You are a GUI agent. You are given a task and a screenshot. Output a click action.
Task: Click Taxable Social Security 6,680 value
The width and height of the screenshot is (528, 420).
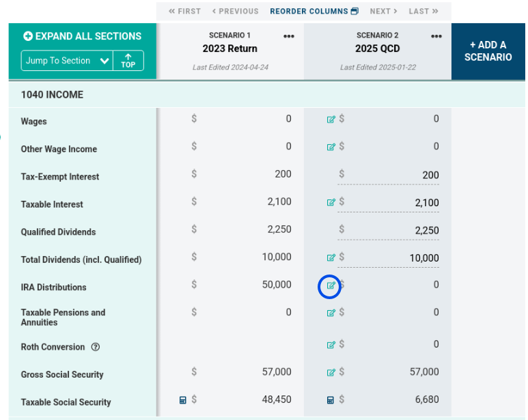427,400
